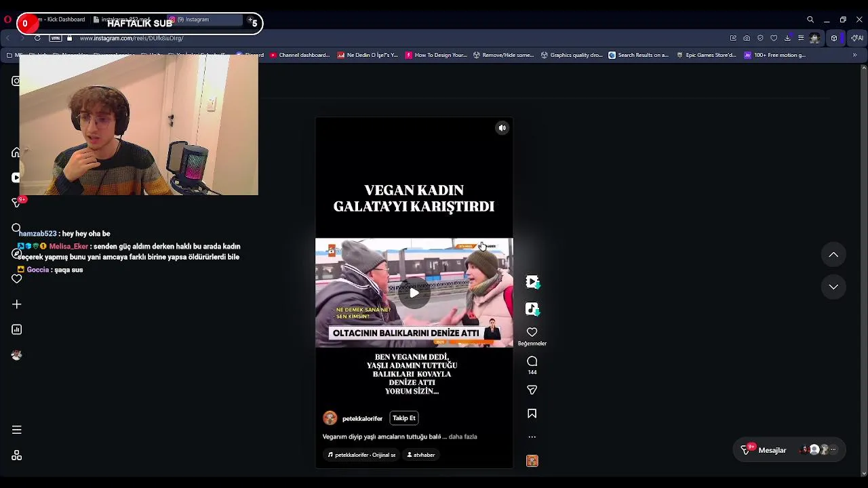Viewport: 868px width, 488px height.
Task: Open Instagram search from the sidebar magnifier
Action: point(16,228)
